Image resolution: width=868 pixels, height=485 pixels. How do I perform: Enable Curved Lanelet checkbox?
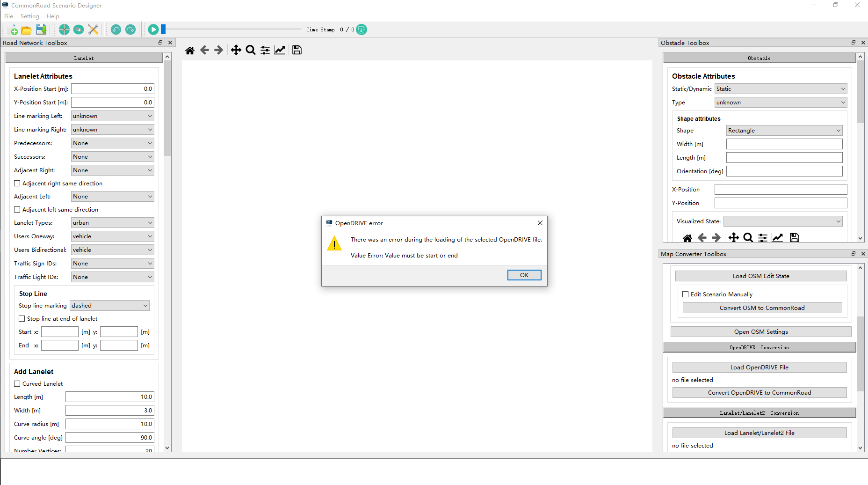17,384
